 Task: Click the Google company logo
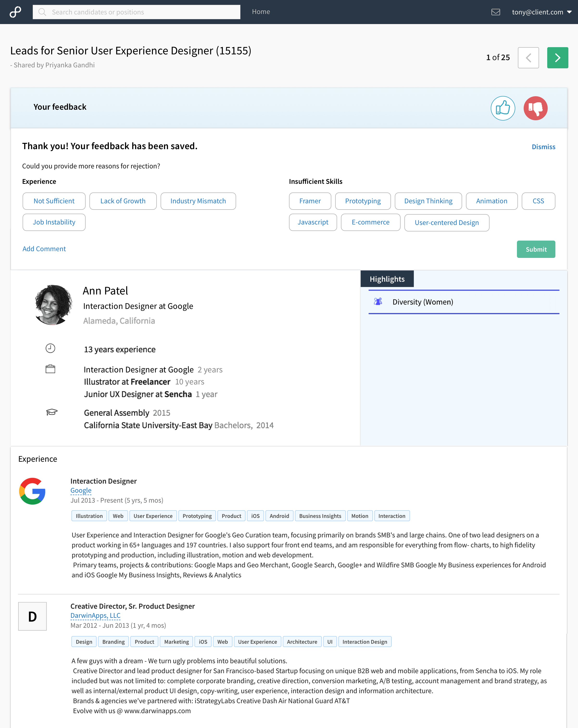point(32,491)
